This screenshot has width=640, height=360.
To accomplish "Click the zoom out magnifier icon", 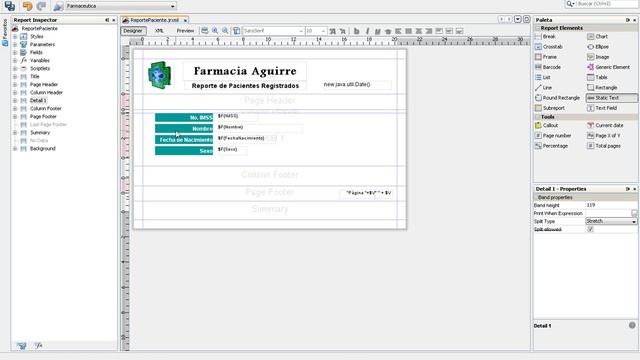I will pyautogui.click(x=225, y=31).
